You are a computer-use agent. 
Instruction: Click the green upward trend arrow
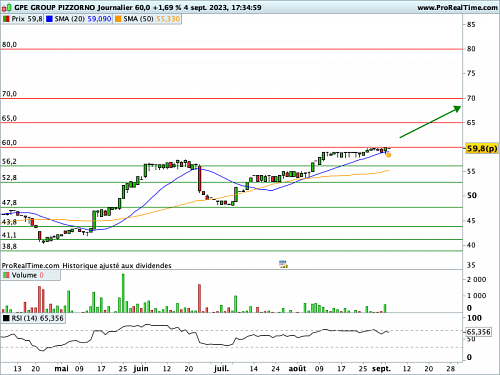click(430, 122)
